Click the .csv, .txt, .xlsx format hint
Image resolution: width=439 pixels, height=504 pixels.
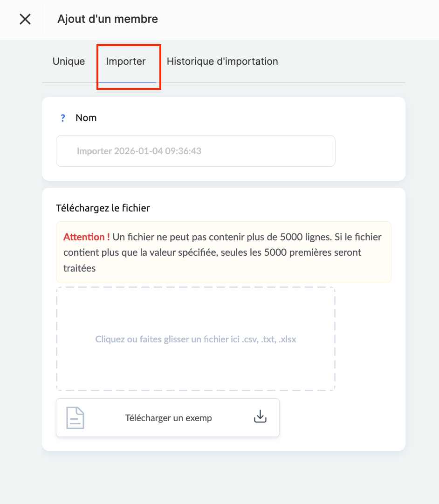pyautogui.click(x=269, y=340)
